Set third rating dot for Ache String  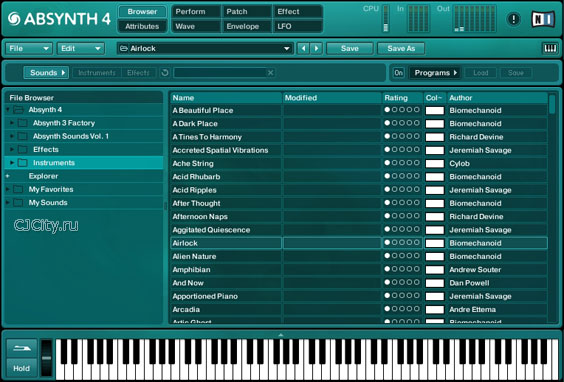click(402, 163)
